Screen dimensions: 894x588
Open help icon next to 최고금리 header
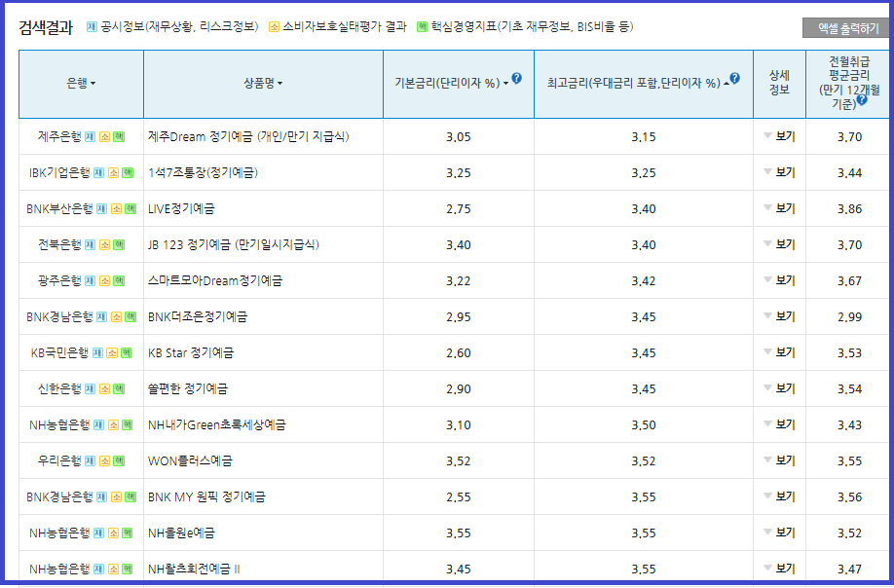tap(735, 78)
